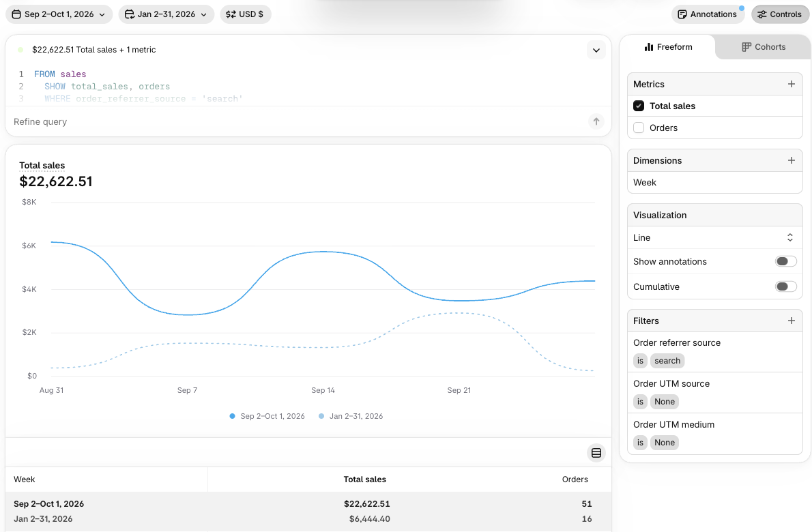This screenshot has width=812, height=532.
Task: Add a new metric with the plus icon
Action: click(791, 84)
